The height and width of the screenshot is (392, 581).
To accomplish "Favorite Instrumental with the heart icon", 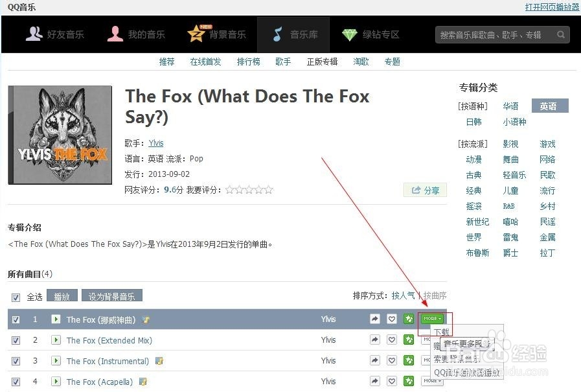I will tap(392, 360).
